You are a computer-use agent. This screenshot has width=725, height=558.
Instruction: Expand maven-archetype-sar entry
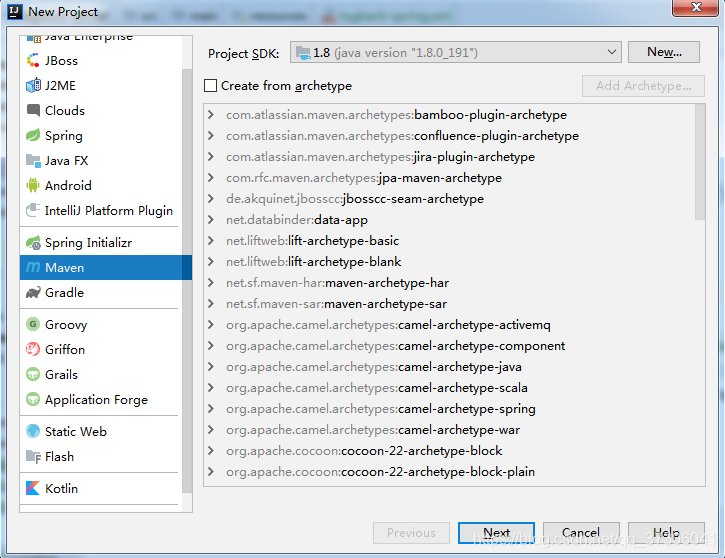211,304
